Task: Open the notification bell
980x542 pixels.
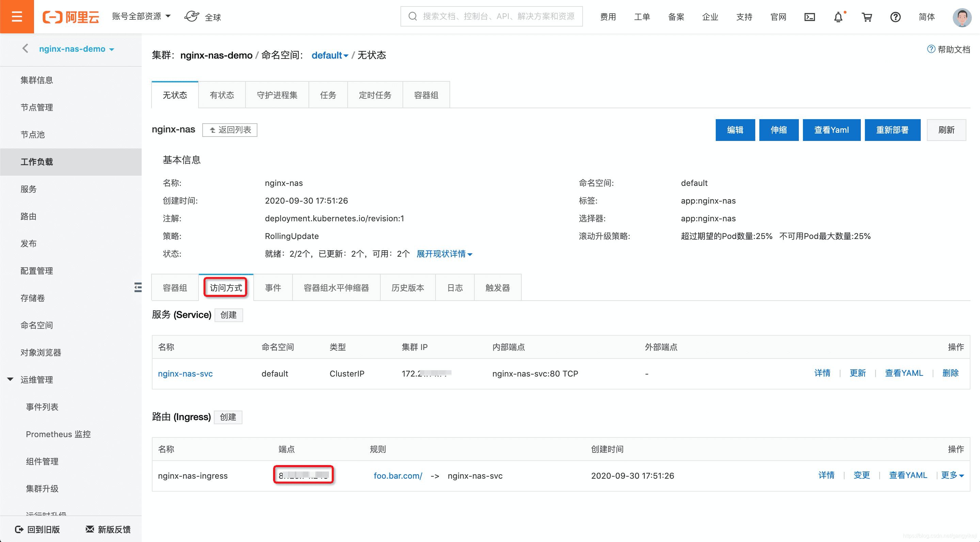Action: point(838,17)
